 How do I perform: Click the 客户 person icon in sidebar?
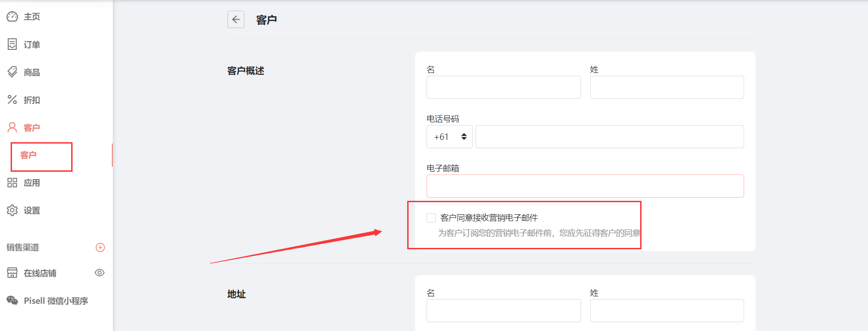(x=12, y=127)
